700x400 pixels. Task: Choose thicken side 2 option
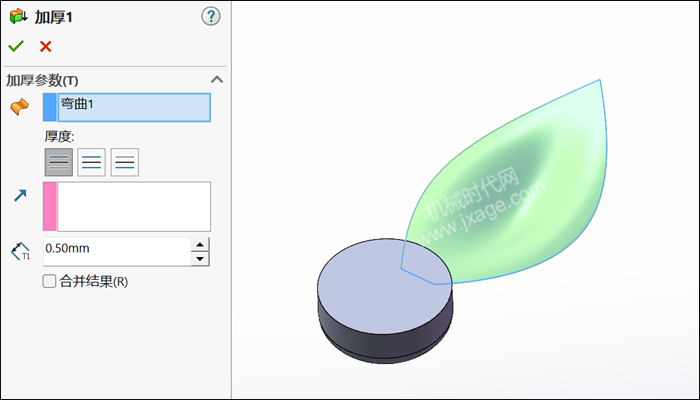(125, 162)
